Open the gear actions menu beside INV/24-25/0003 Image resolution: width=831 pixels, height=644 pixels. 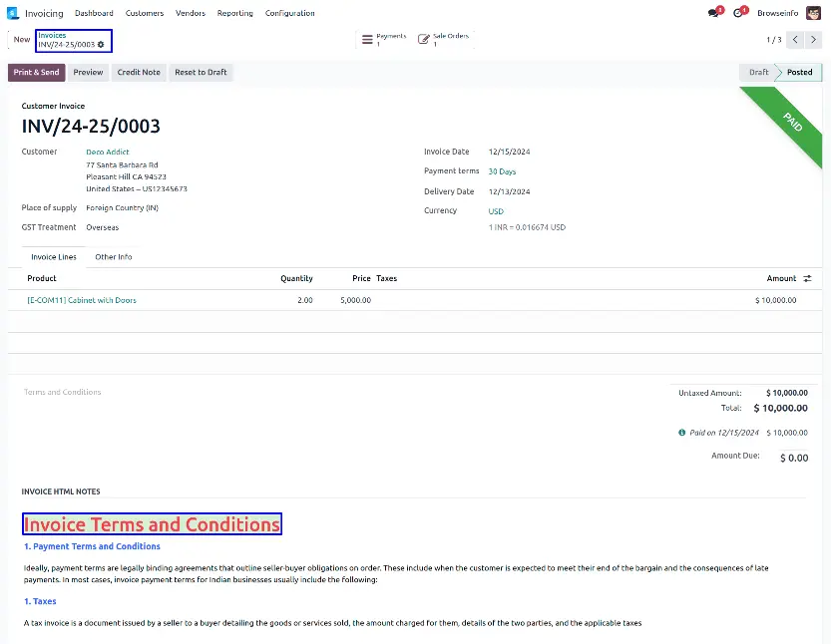pyautogui.click(x=101, y=45)
